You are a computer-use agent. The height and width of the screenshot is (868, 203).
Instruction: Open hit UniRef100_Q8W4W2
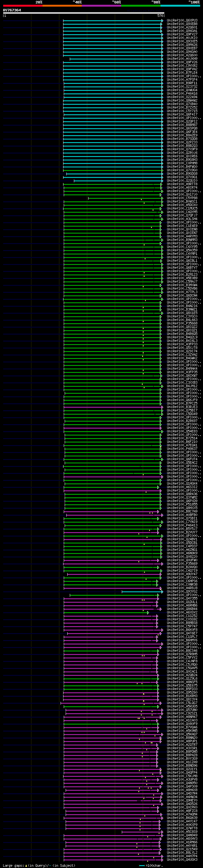pyautogui.click(x=182, y=100)
